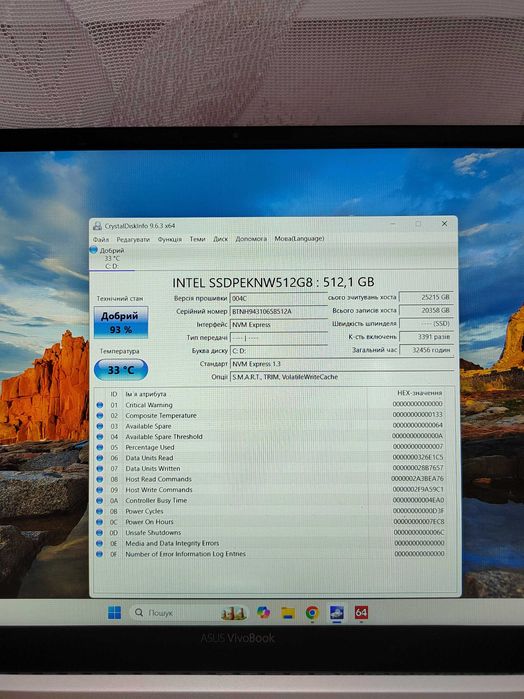Click the CrystalDiskInfo title bar icon

(97, 226)
